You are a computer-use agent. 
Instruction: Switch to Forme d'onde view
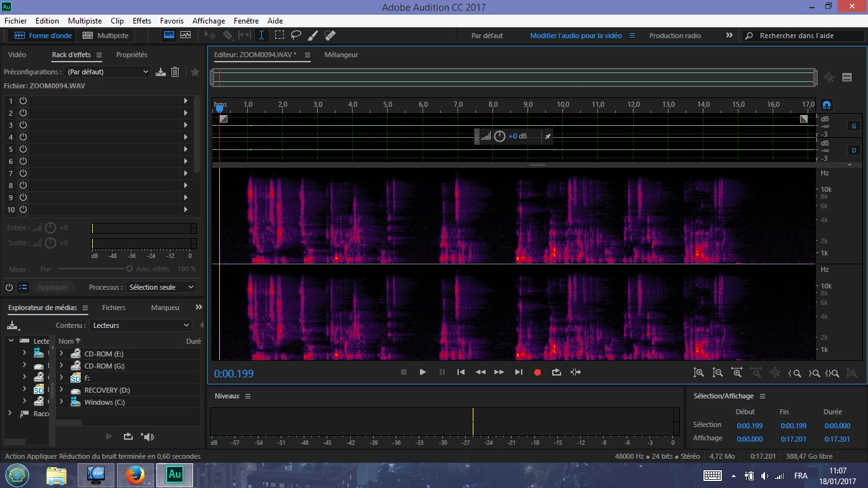43,36
